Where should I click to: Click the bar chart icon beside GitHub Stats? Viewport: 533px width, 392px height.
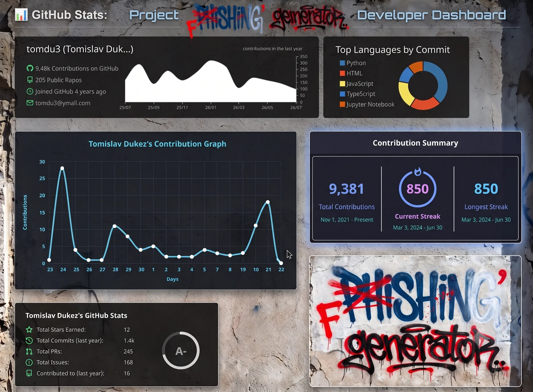[21, 14]
